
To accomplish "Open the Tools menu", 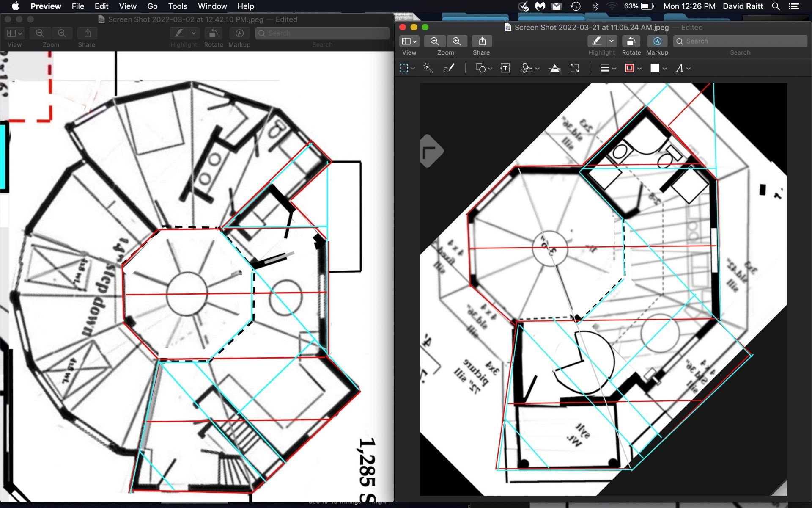I will [x=177, y=6].
